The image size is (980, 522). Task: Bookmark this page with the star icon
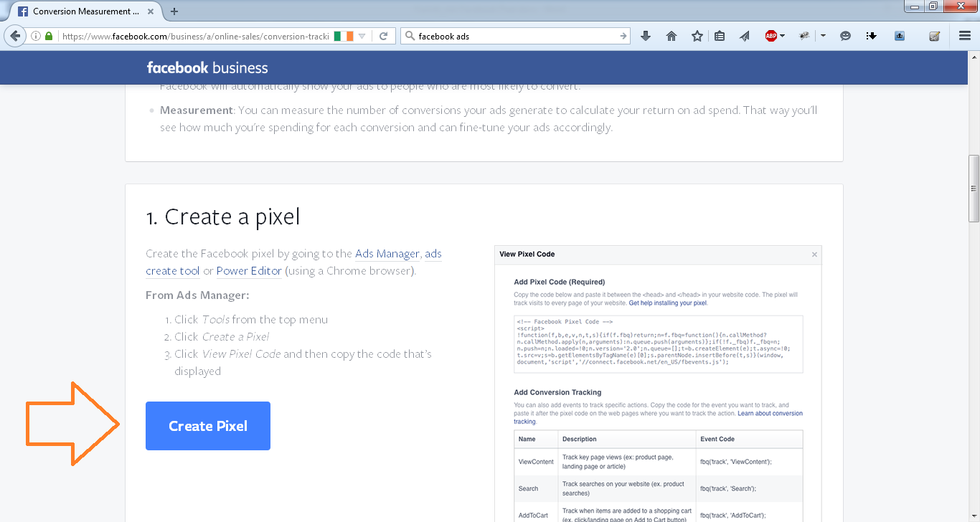coord(697,36)
